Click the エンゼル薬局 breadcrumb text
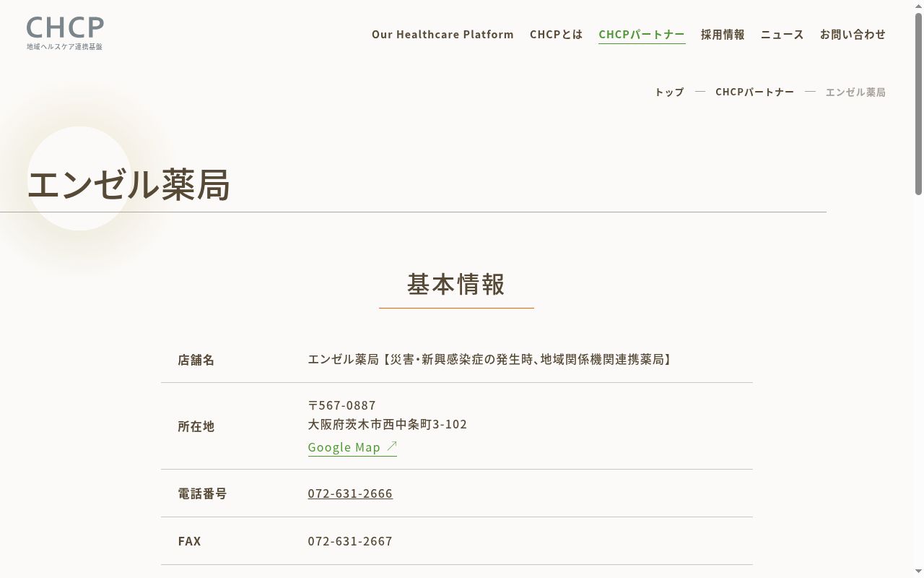This screenshot has height=578, width=924. pyautogui.click(x=855, y=92)
